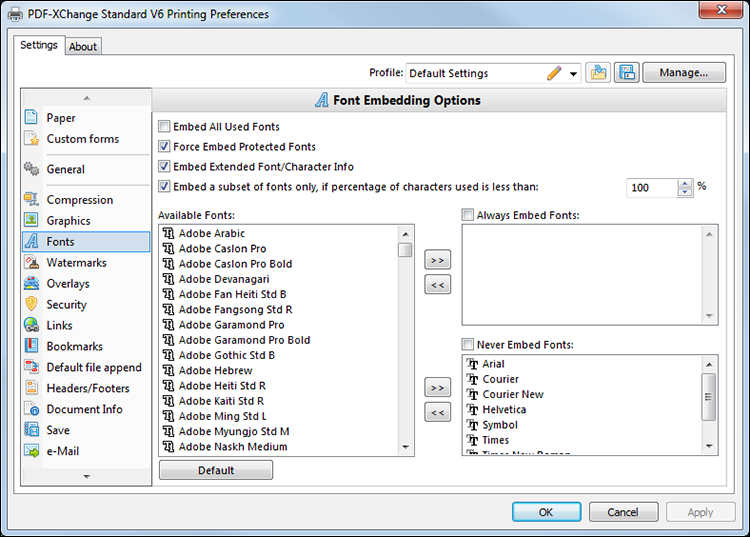Uncheck Force Embed Protected Fonts
The width and height of the screenshot is (750, 537).
coord(164,146)
